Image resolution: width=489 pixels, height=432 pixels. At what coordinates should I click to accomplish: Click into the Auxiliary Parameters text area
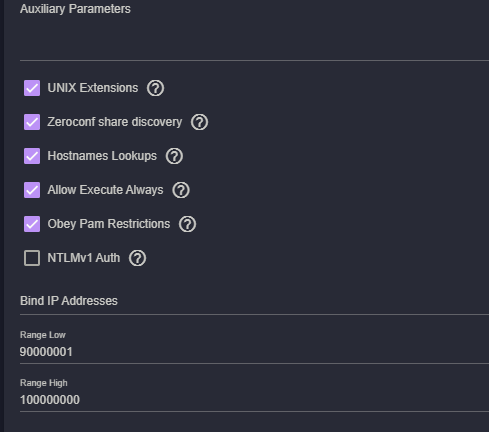[254, 33]
